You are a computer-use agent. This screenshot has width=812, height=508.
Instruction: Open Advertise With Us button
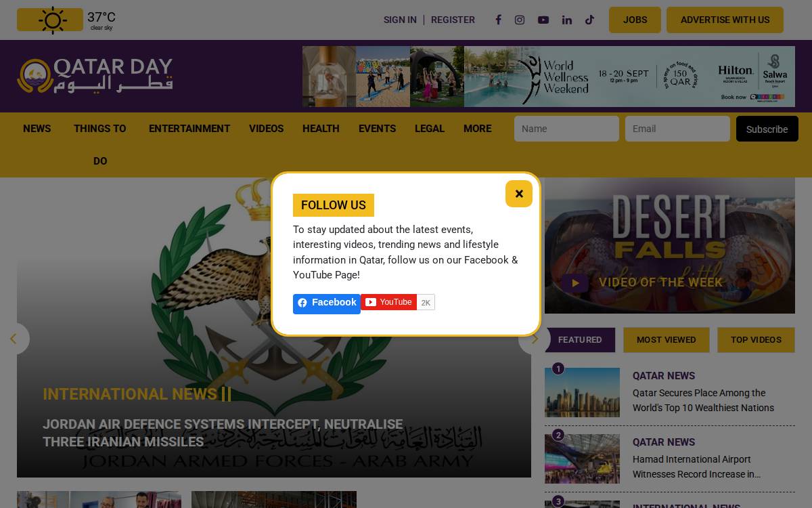coord(725,20)
